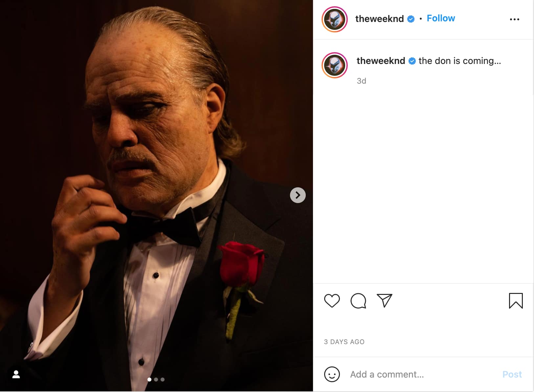Click the 3 DAYS AGO timestamp
534x392 pixels.
344,342
